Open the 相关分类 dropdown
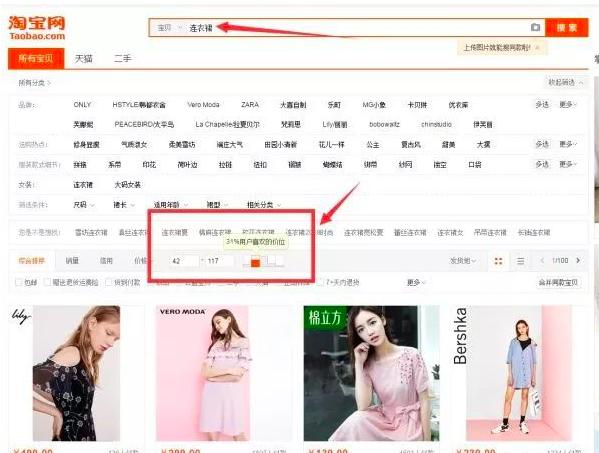Screen dimensions: 599x453 point(264,205)
